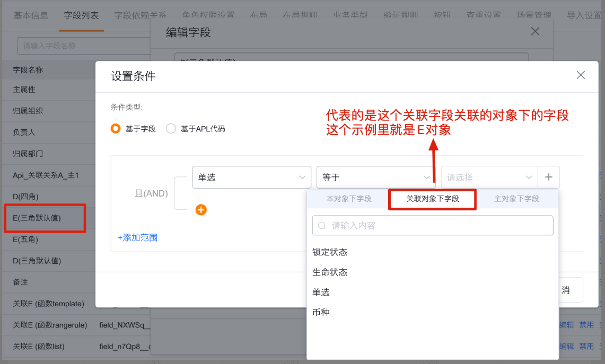The image size is (605, 364).
Task: Click the 禁用 link in the 关联E (函数list) row
Action: point(586,347)
